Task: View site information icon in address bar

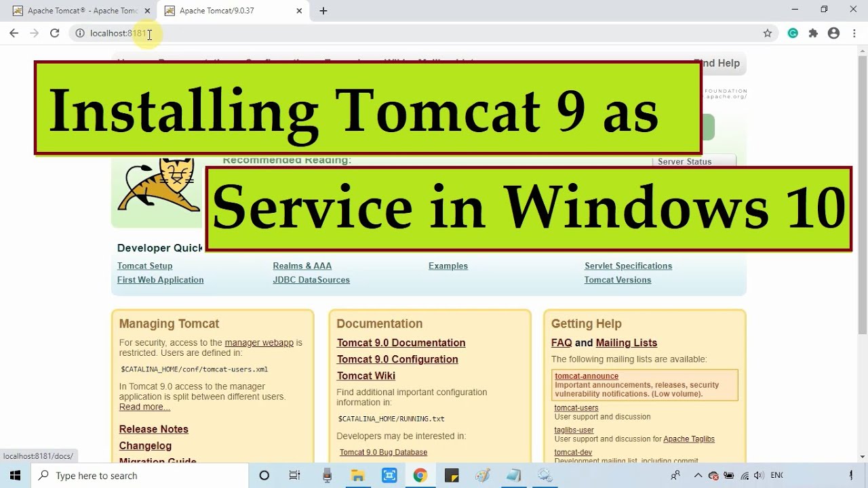Action: coord(79,33)
